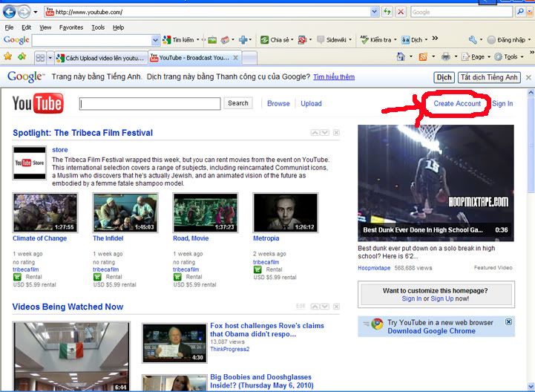Open the recent pages dropdown beside Forward

(x=36, y=12)
